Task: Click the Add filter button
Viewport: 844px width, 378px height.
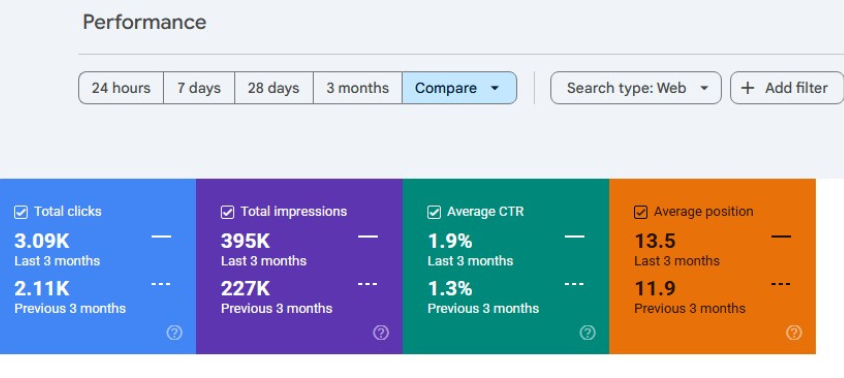Action: click(x=786, y=88)
